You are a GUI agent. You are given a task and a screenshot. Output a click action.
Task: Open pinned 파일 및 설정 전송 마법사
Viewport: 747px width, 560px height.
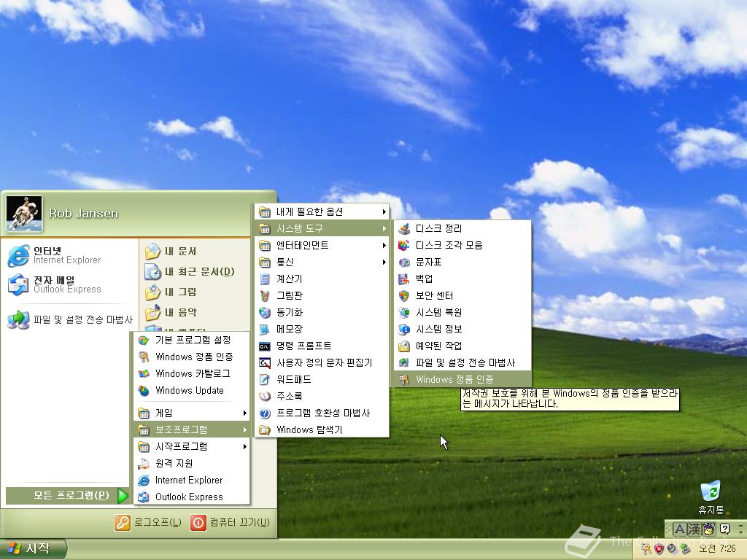pyautogui.click(x=69, y=319)
